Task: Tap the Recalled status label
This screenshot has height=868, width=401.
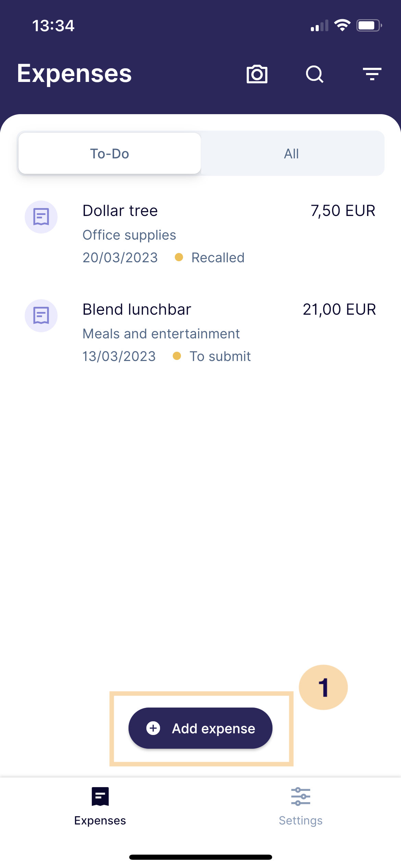Action: [x=218, y=257]
